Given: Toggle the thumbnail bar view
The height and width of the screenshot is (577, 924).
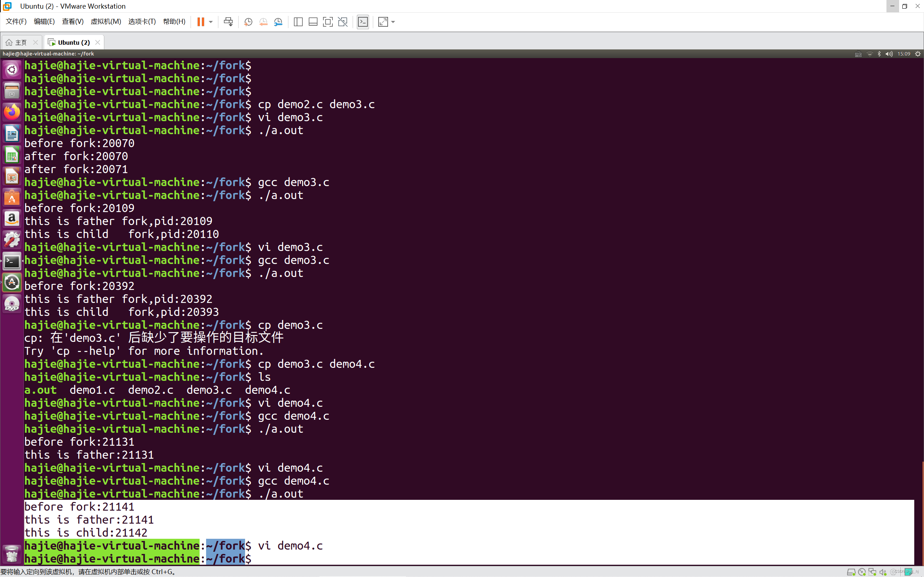Looking at the screenshot, I should (x=313, y=22).
